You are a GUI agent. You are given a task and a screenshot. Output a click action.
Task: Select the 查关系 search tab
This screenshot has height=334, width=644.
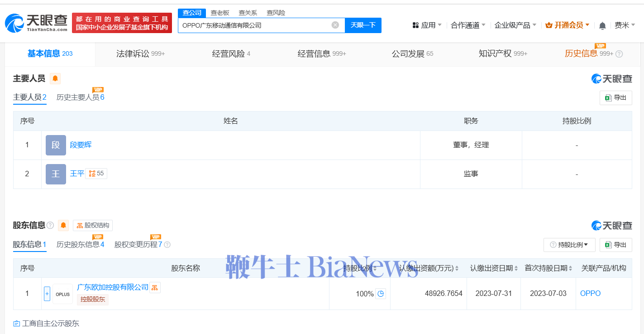pyautogui.click(x=248, y=13)
